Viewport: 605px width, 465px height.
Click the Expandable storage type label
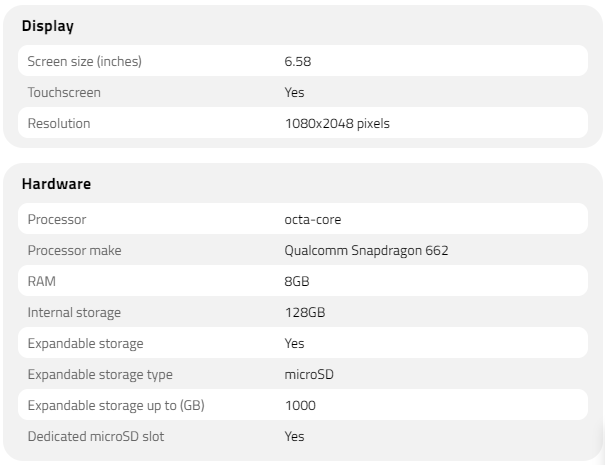(100, 374)
